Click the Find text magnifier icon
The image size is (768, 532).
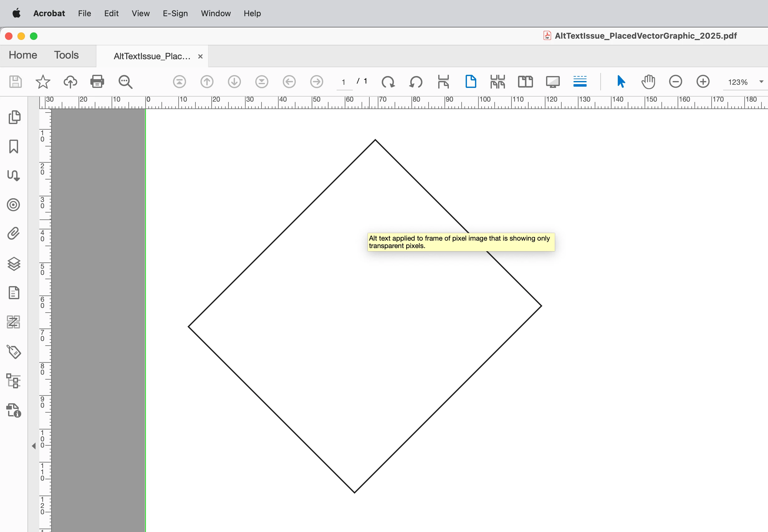point(125,82)
